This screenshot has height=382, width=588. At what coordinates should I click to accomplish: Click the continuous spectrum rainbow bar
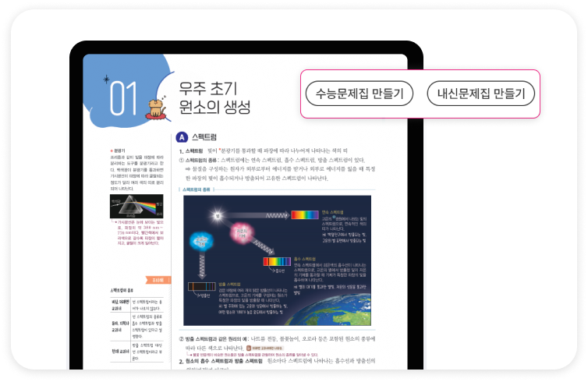(304, 213)
